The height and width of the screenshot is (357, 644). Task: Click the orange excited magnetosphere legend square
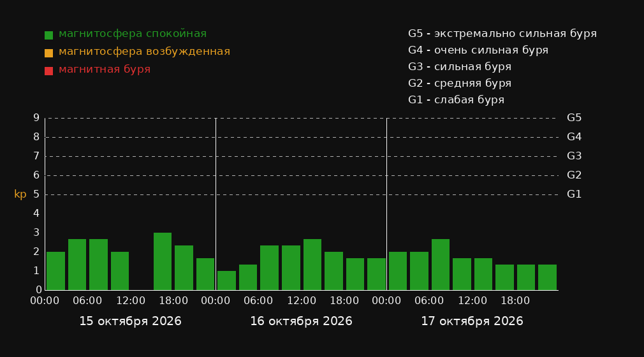click(48, 53)
